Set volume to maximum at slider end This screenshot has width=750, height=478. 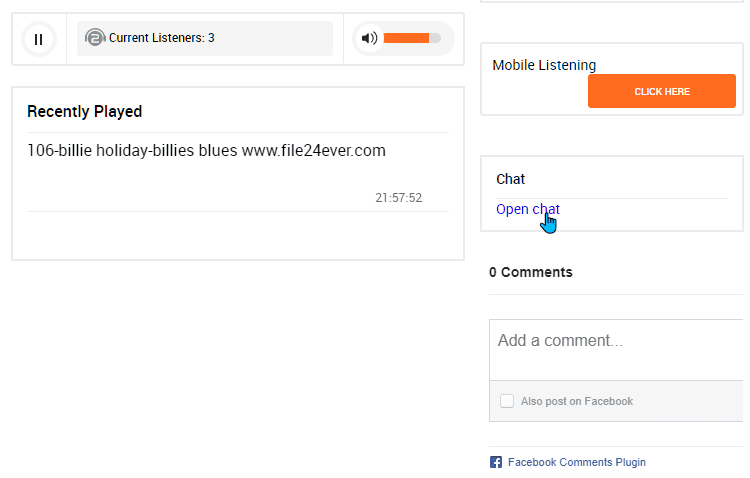[439, 38]
